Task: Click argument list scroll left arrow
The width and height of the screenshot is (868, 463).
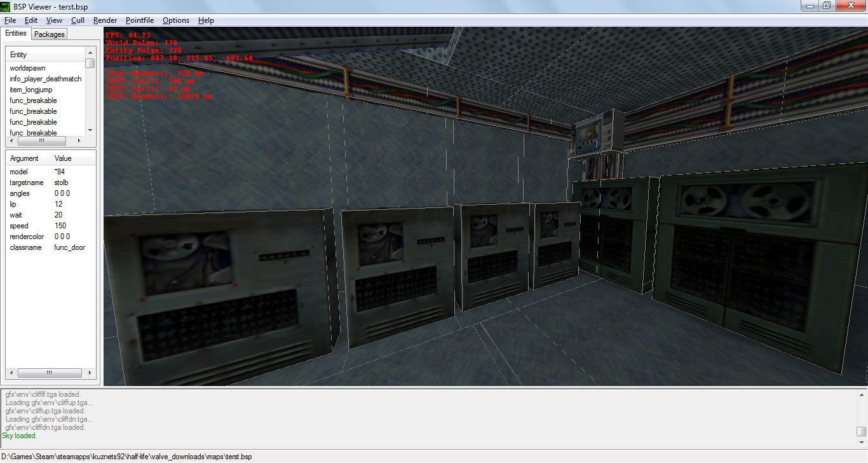Action: pos(11,373)
